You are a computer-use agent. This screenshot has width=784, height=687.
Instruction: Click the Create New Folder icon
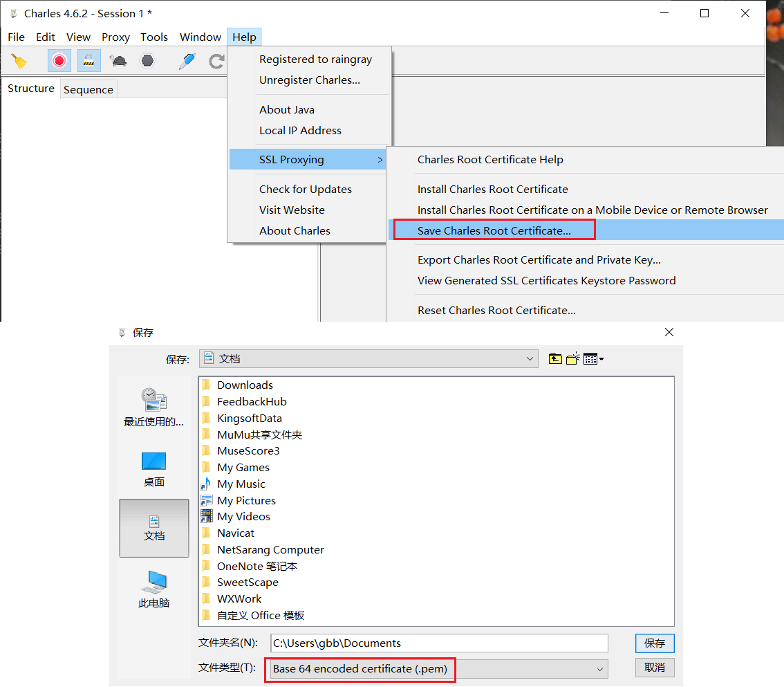572,358
